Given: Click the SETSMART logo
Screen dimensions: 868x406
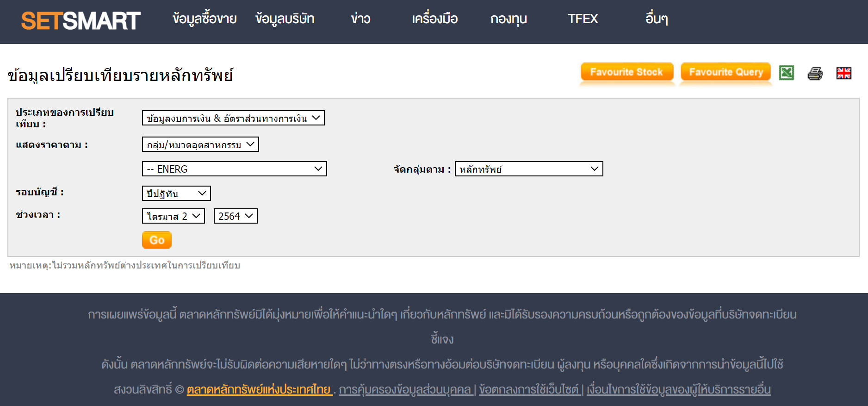Looking at the screenshot, I should tap(81, 21).
